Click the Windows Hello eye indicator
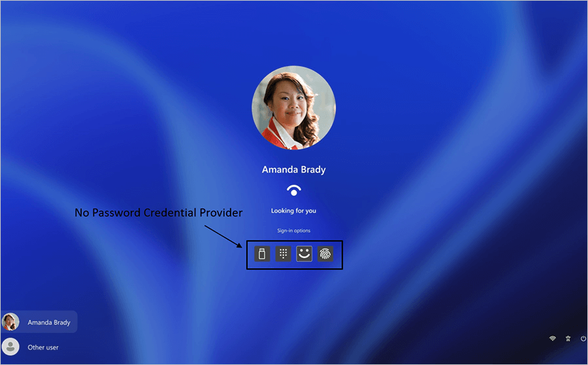The image size is (588, 365). click(293, 191)
